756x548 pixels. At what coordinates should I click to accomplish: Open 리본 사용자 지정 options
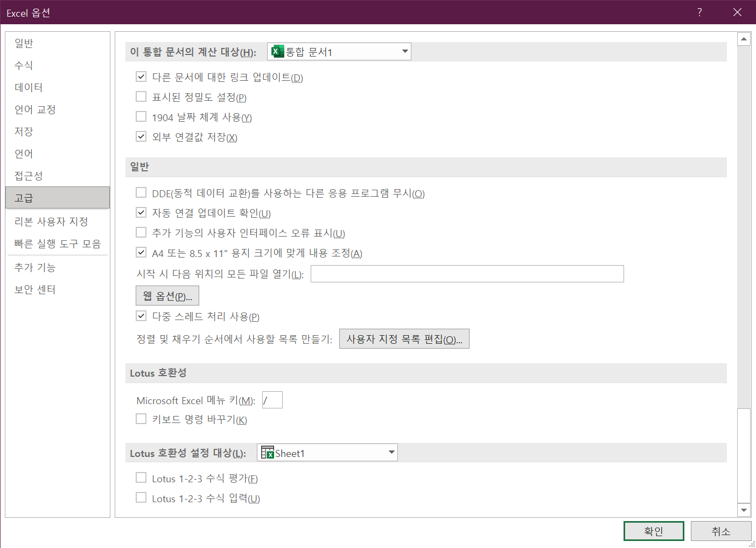(58, 221)
